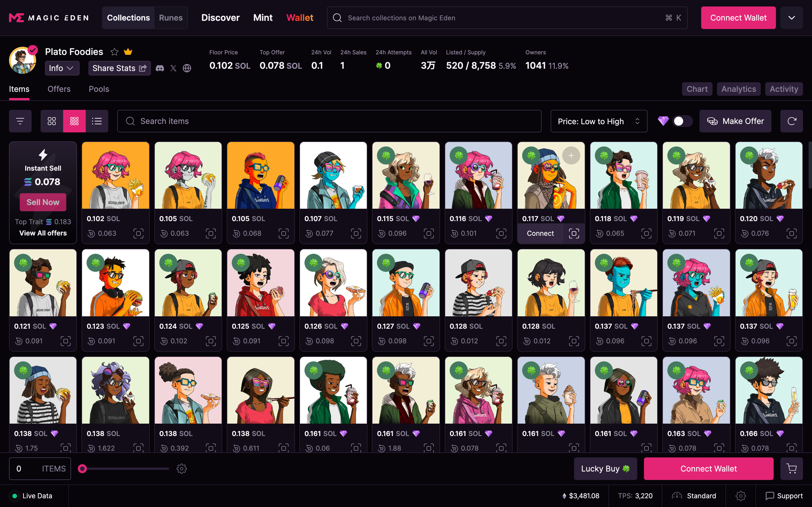Open sweep settings gear icon

pos(182,468)
